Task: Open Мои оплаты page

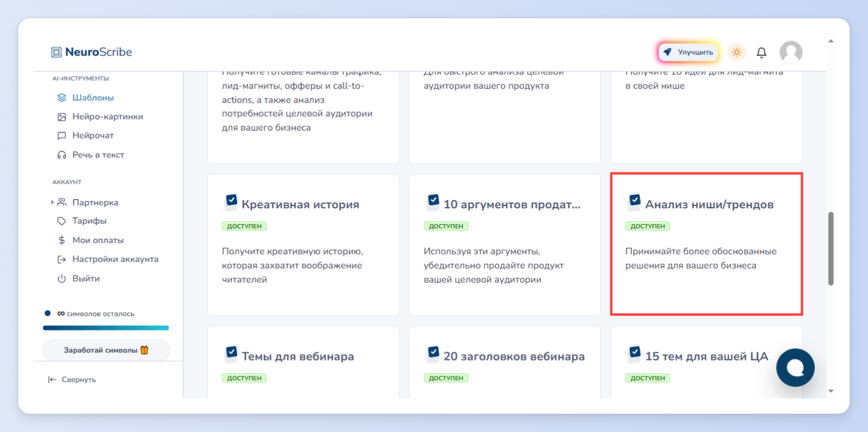Action: click(98, 240)
